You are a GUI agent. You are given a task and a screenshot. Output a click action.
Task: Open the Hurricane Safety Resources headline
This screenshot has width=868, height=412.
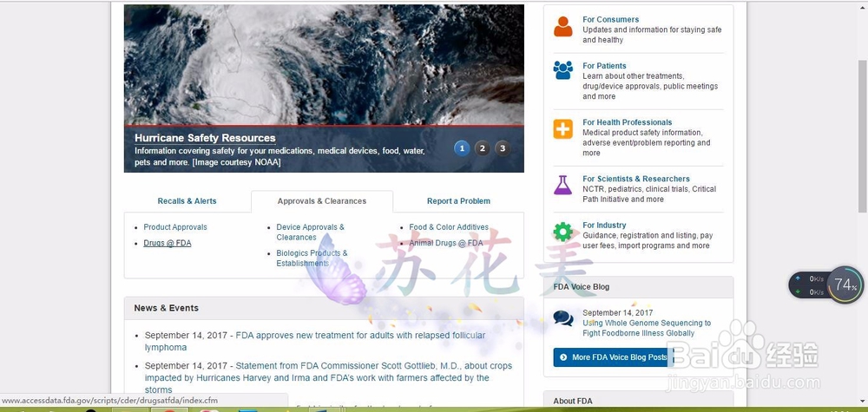[205, 138]
